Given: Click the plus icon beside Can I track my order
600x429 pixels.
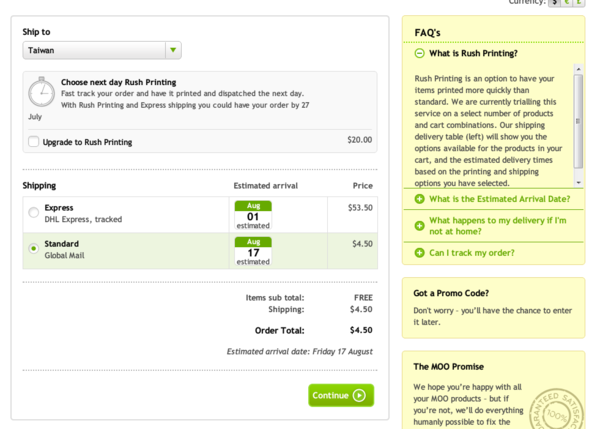Looking at the screenshot, I should click(419, 253).
